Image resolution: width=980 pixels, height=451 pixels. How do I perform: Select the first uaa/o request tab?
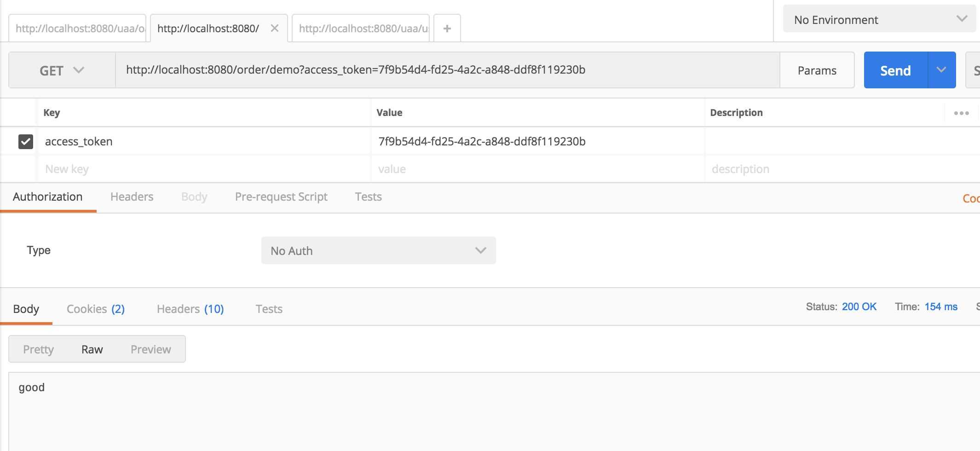coord(77,29)
